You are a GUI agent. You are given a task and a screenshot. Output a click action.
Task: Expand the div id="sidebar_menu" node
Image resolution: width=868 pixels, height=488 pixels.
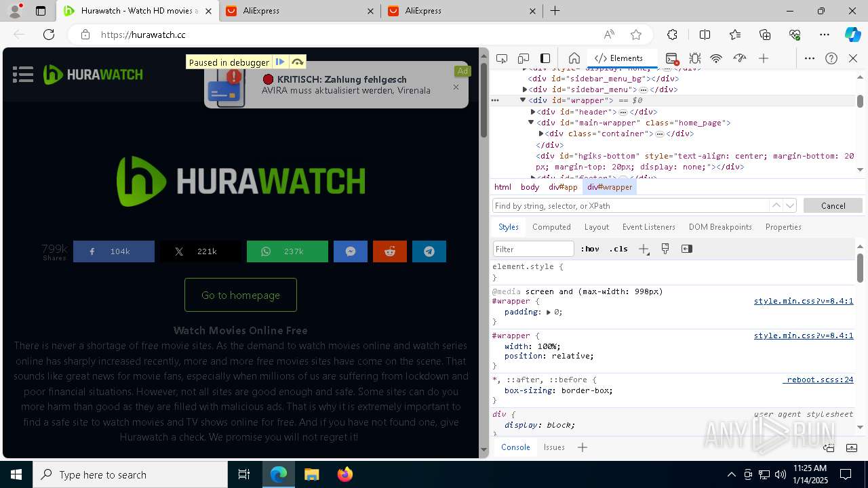(525, 89)
